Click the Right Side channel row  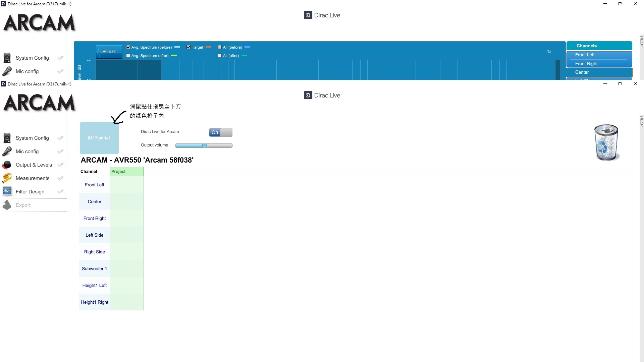click(x=95, y=252)
